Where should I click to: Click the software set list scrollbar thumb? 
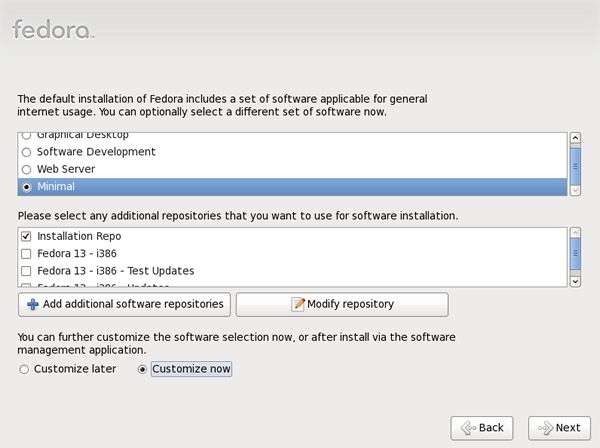point(575,166)
